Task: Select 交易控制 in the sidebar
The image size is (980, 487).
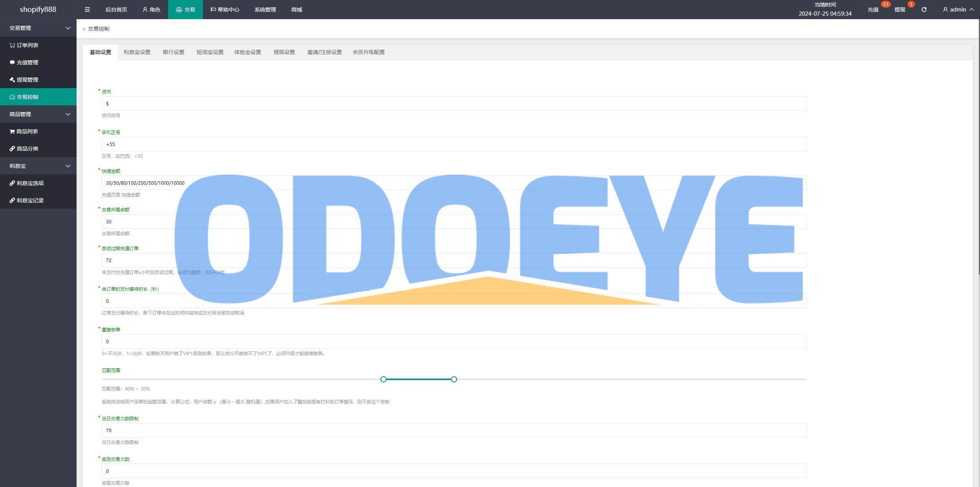Action: point(38,97)
